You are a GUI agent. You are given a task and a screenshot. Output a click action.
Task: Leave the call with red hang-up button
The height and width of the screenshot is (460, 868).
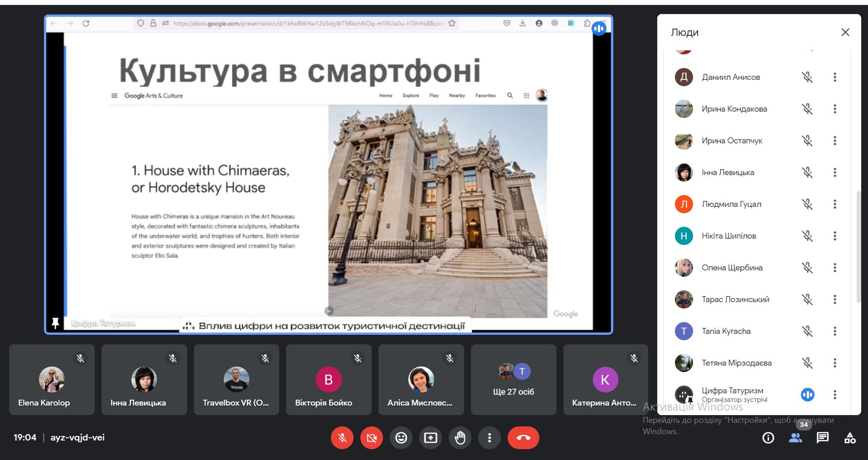(x=523, y=438)
